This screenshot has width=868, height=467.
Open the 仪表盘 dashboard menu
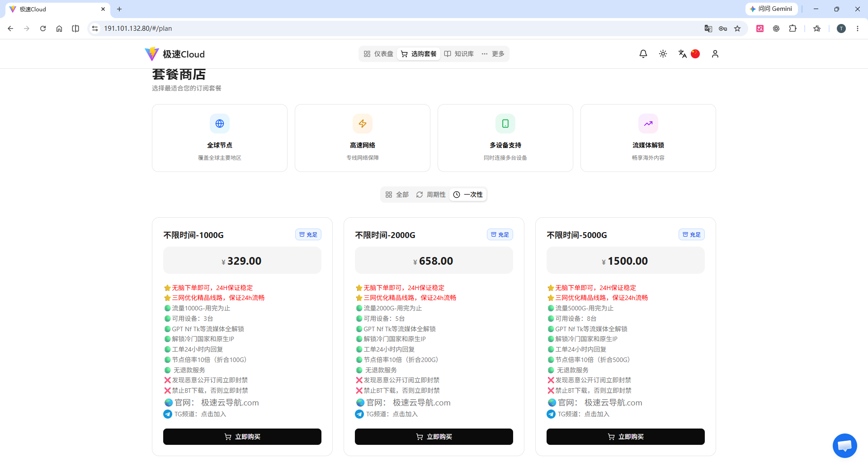tap(378, 54)
